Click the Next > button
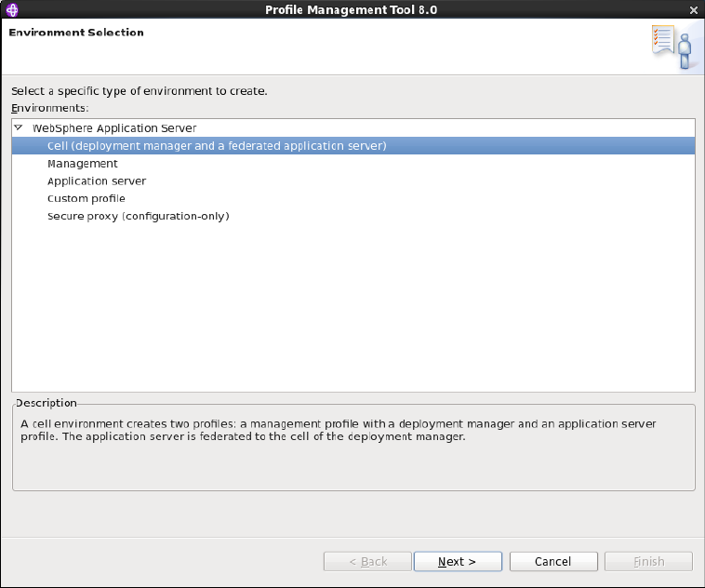Screen dimensions: 705x588 (x=458, y=561)
